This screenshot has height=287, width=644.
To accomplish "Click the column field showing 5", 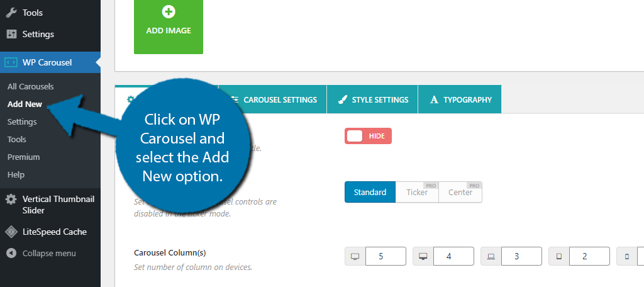I will [386, 257].
